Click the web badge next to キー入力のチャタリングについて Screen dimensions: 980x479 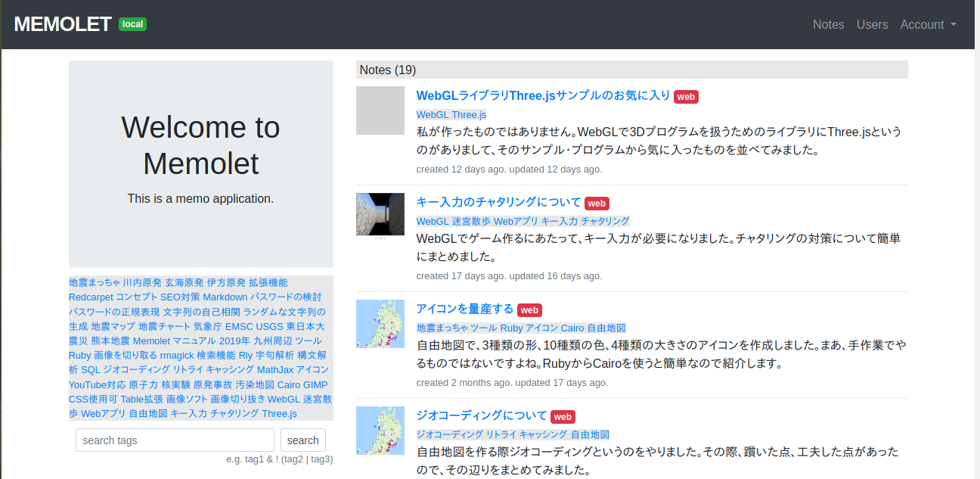pyautogui.click(x=597, y=203)
